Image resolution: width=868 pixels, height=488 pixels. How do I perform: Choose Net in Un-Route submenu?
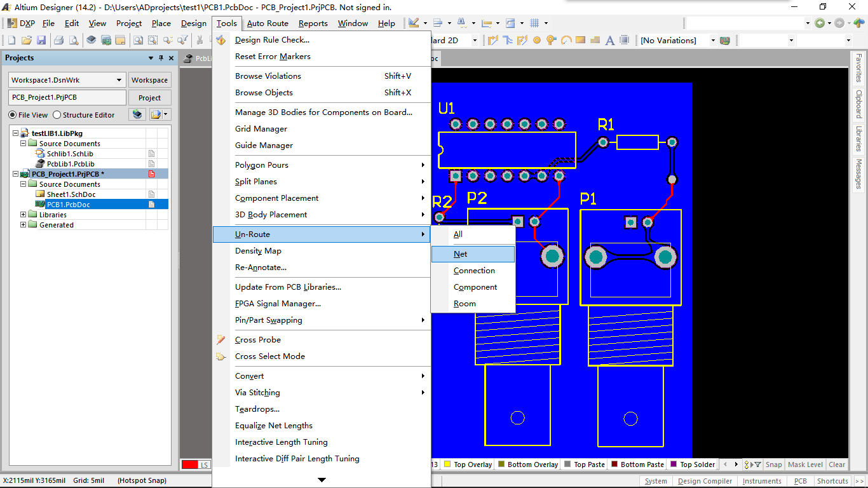[473, 254]
